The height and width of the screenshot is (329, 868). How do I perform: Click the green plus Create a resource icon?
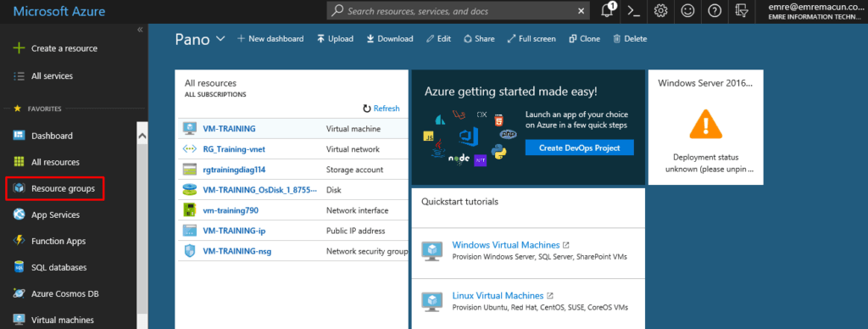click(19, 48)
